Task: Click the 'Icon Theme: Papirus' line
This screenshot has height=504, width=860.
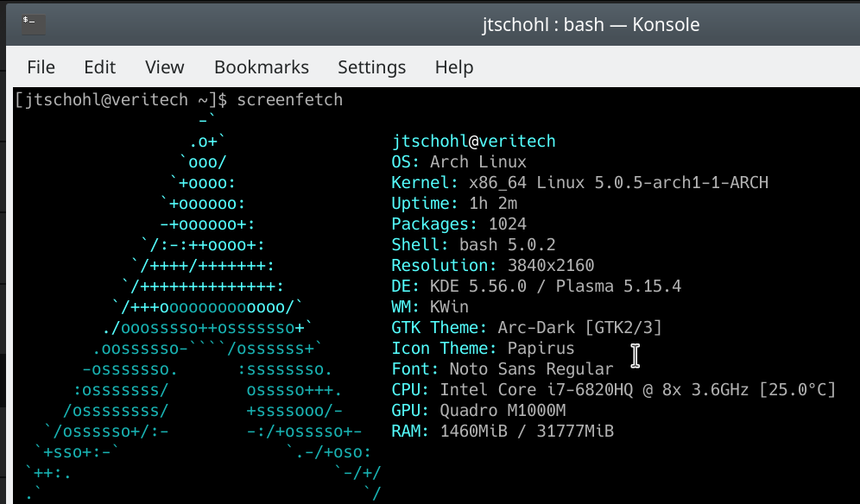Action: coord(484,349)
